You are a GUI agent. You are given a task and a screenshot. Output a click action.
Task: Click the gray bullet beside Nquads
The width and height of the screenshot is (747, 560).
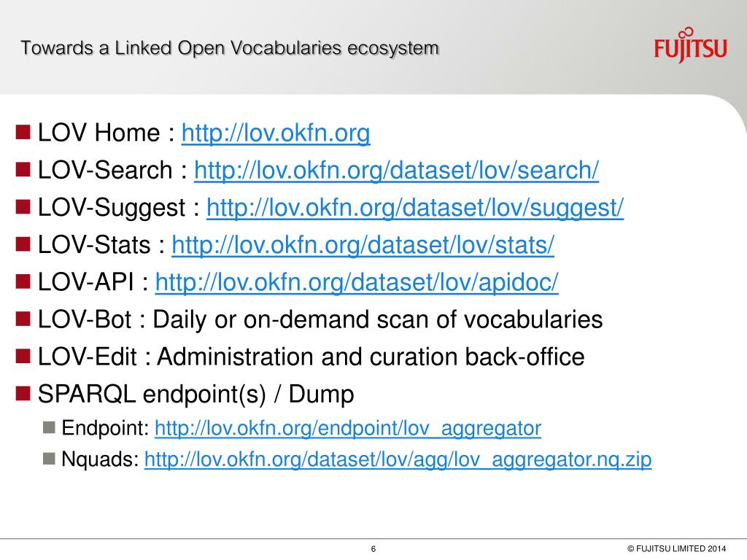click(x=49, y=459)
